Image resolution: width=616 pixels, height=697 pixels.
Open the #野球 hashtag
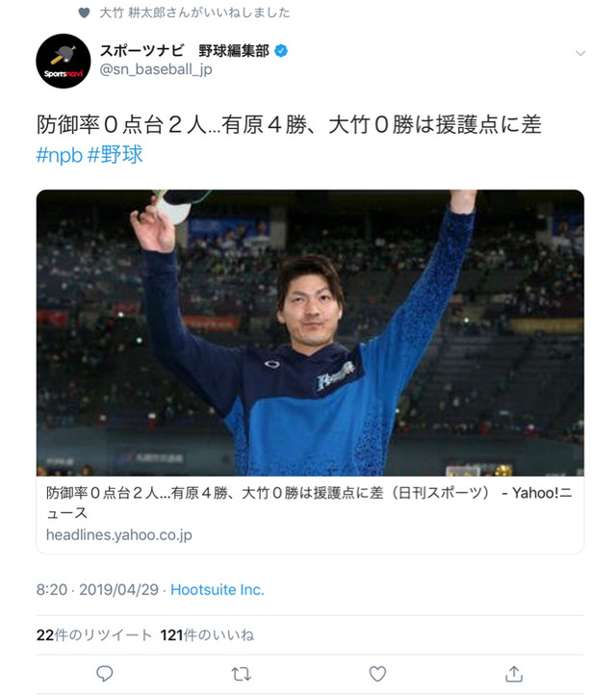pos(115,155)
